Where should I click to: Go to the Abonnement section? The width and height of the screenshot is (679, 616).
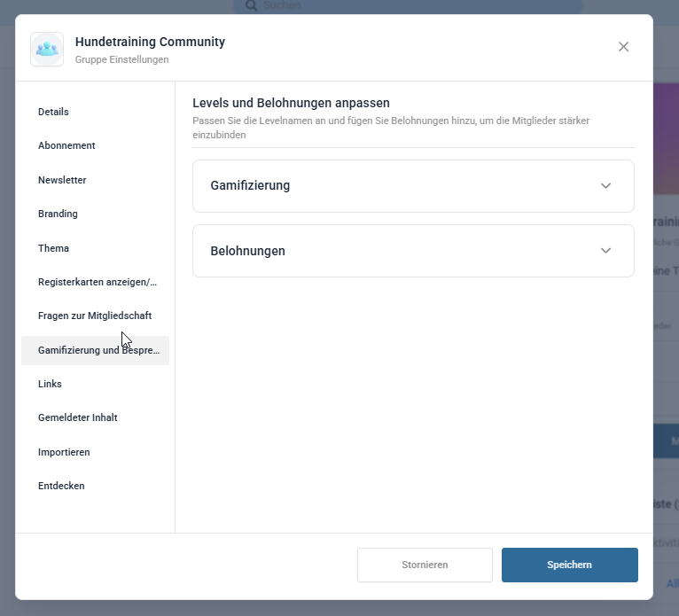point(66,145)
